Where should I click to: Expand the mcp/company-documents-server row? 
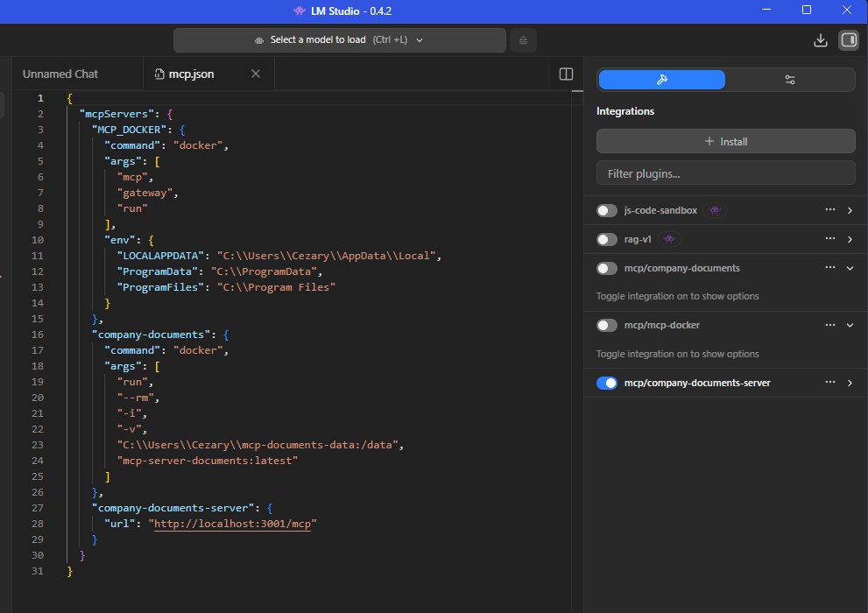coord(850,383)
